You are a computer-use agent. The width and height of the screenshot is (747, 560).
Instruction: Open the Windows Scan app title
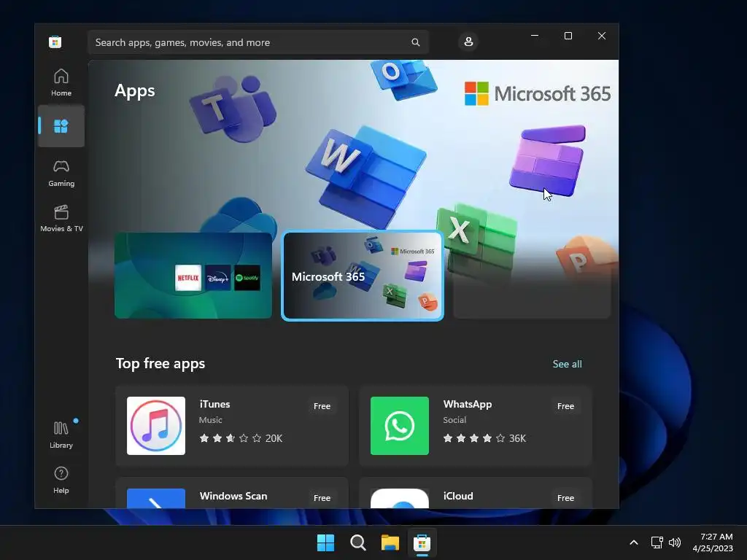click(233, 496)
